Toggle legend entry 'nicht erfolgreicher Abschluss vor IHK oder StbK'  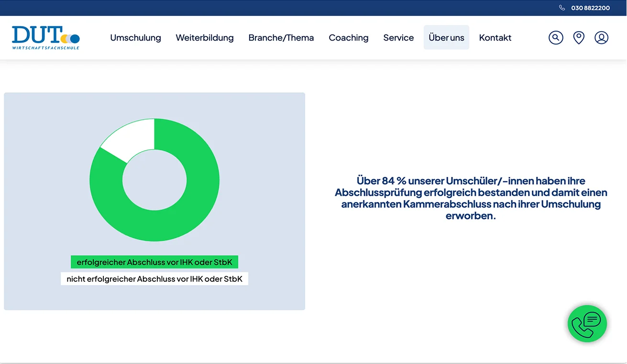154,279
